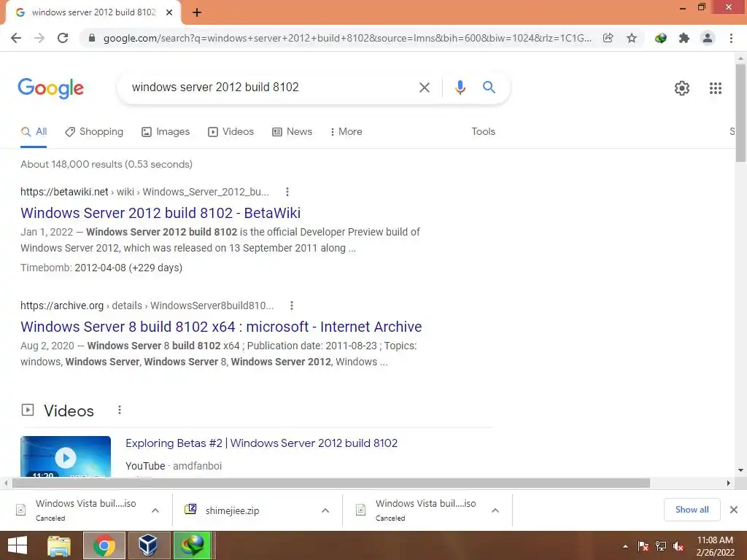Start voice search with the microphone
747x560 pixels.
pos(460,87)
